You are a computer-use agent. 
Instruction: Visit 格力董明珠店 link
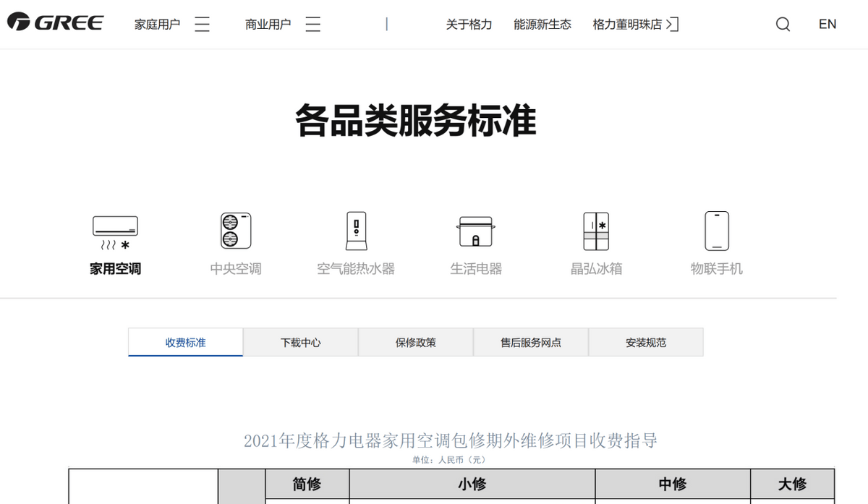[627, 25]
